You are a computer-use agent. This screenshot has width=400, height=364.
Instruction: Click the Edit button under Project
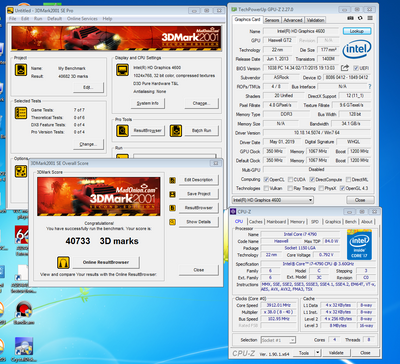pos(88,87)
